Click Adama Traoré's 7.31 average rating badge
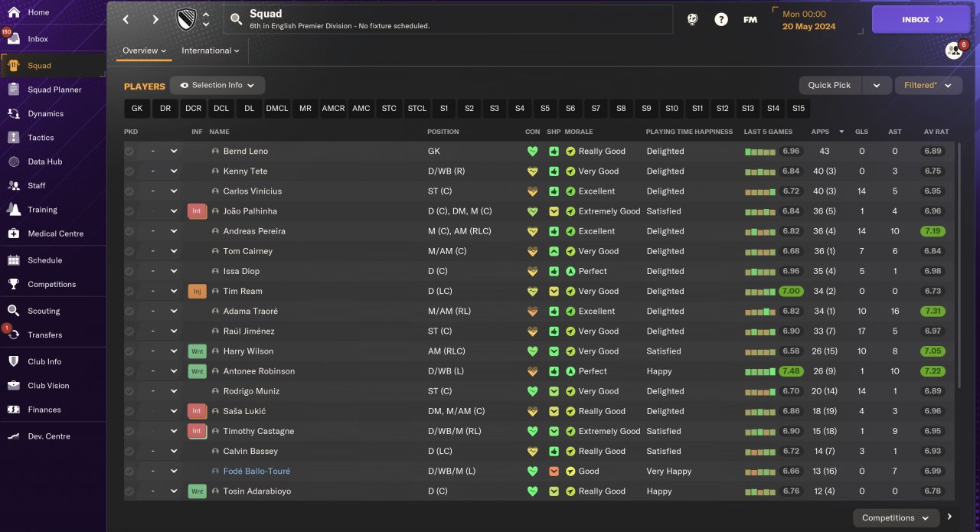The height and width of the screenshot is (532, 980). 933,312
